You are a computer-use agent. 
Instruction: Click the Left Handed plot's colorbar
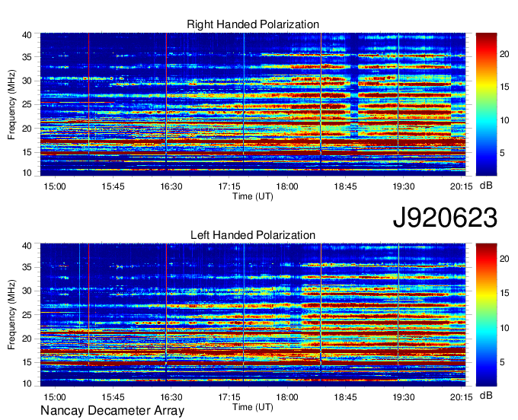click(486, 315)
